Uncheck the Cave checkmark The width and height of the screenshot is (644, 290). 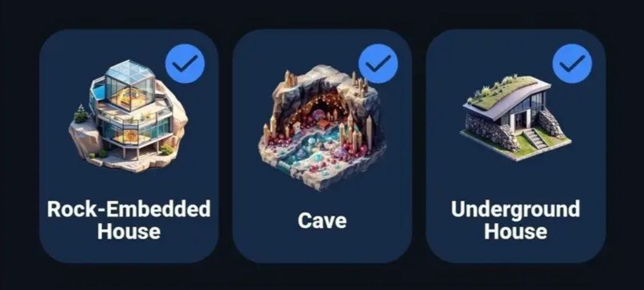[x=378, y=64]
